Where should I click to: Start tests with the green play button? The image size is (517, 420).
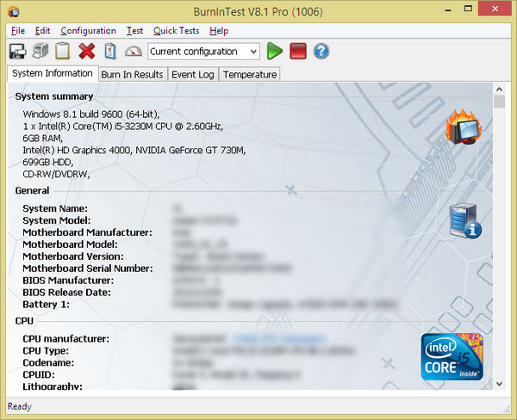tap(274, 51)
